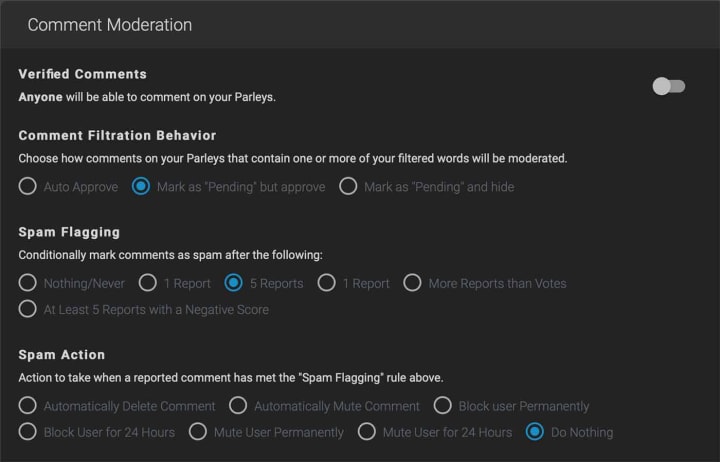Screen dimensions: 720x462
Task: Select the Auto Approve filtration option
Action: 28,187
